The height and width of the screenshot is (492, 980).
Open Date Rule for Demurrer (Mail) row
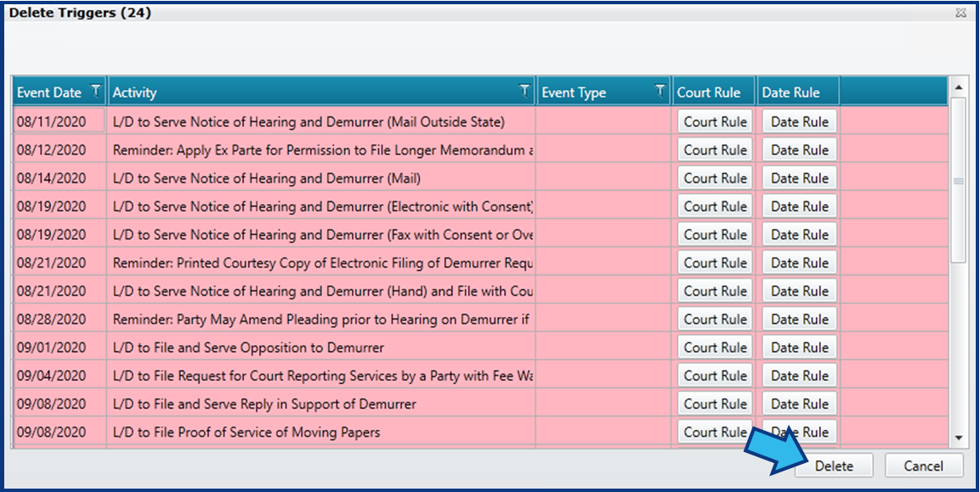[799, 178]
